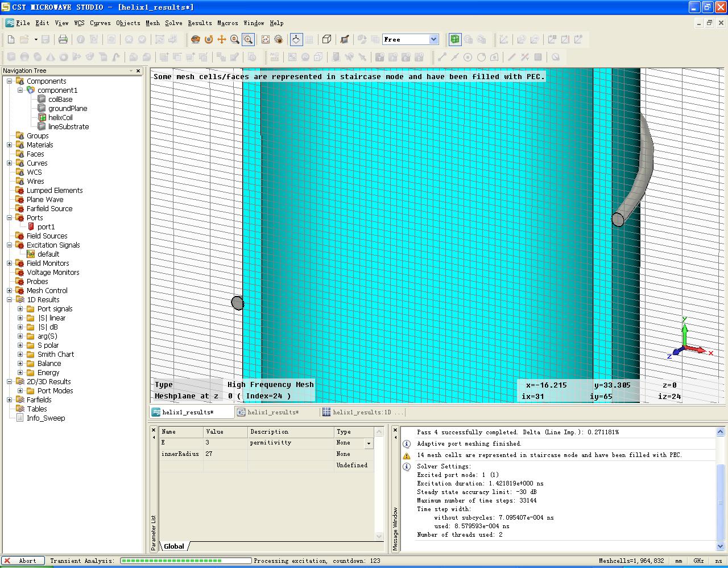Select Lumped Elements in the tree

[55, 191]
